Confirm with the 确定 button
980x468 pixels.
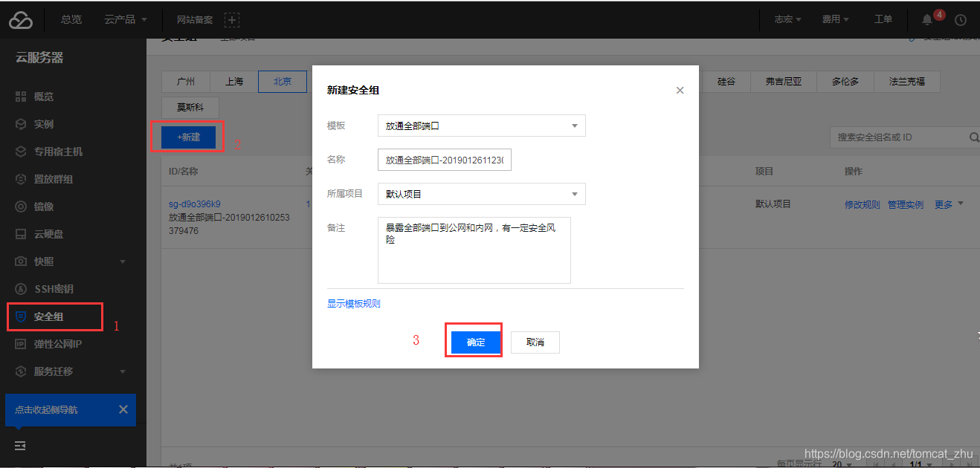coord(476,342)
